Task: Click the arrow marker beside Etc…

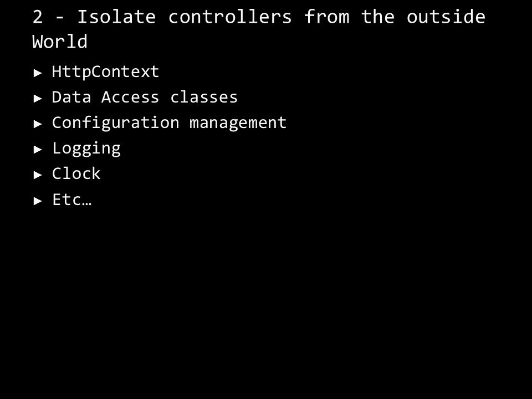Action: pos(38,201)
